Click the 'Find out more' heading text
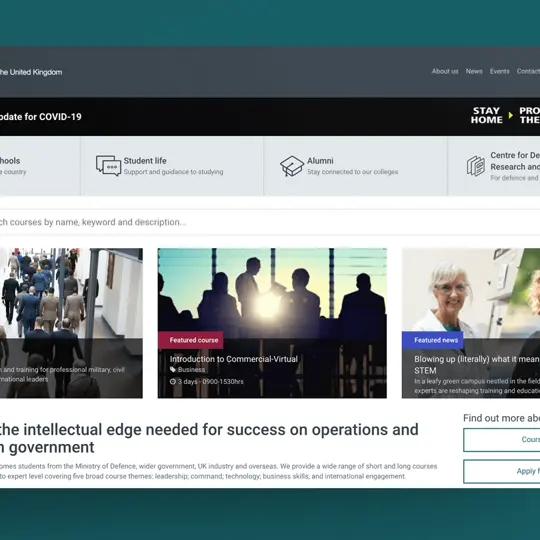This screenshot has width=540, height=540. 501,418
